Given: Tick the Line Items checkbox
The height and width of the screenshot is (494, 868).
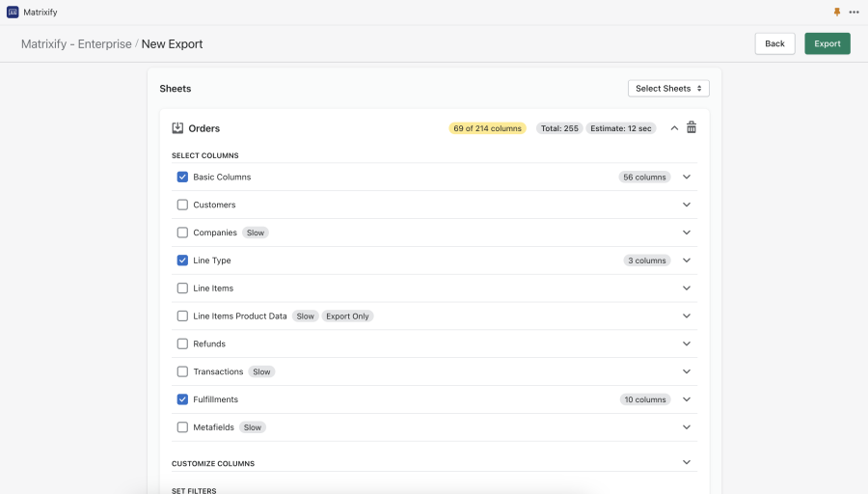Looking at the screenshot, I should [x=182, y=288].
